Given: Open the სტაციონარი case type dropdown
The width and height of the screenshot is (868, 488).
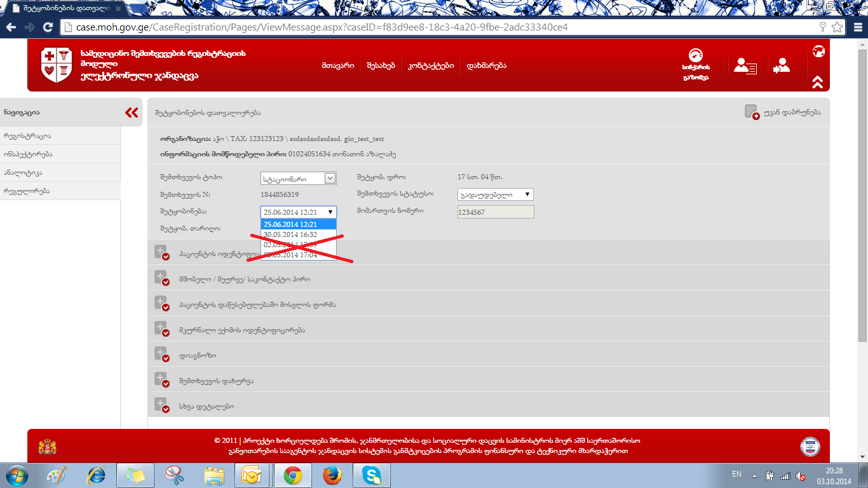Looking at the screenshot, I should [298, 179].
